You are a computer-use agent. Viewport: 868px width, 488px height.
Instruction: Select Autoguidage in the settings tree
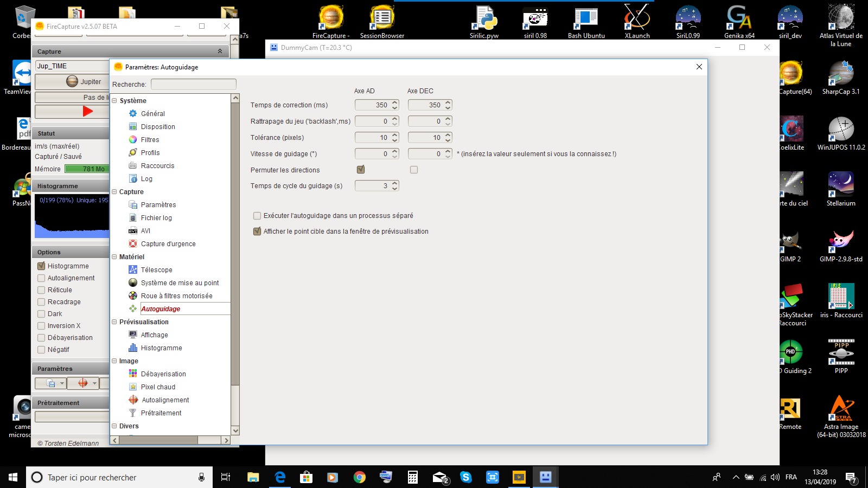(161, 309)
